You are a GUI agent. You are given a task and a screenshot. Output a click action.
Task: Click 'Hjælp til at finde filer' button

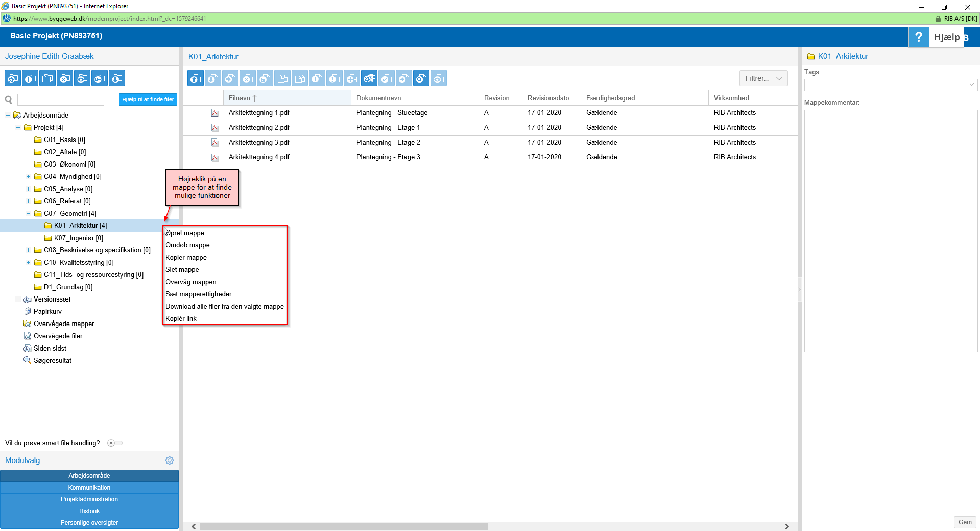click(x=148, y=100)
